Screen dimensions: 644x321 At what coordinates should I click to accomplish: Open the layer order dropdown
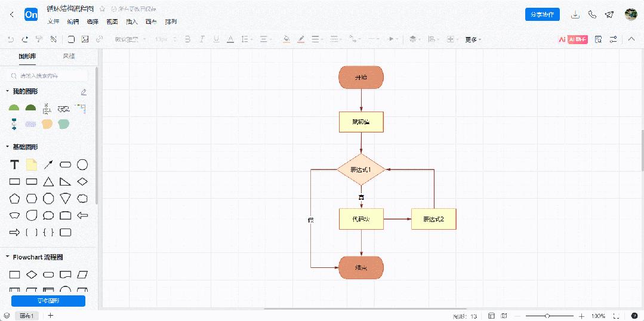coord(415,39)
